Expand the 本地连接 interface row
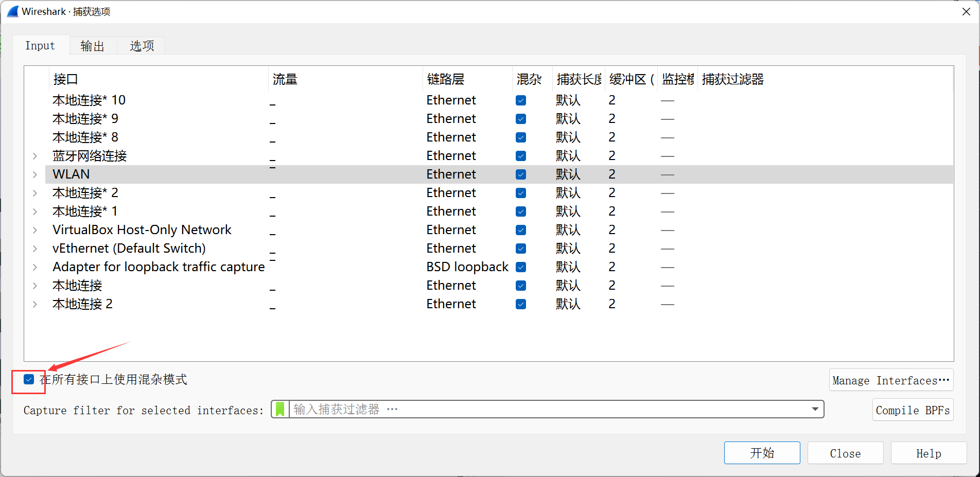This screenshot has width=980, height=477. tap(35, 286)
